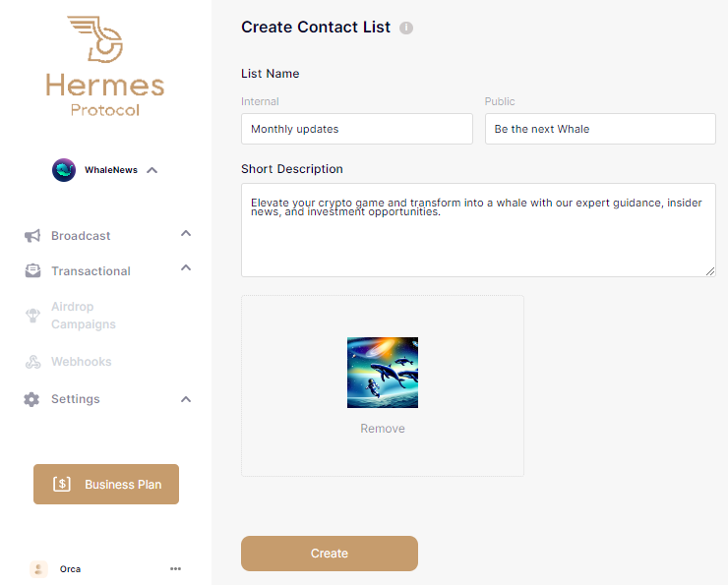Viewport: 728px width, 585px height.
Task: Click the Webhooks icon in sidebar
Action: pos(32,362)
